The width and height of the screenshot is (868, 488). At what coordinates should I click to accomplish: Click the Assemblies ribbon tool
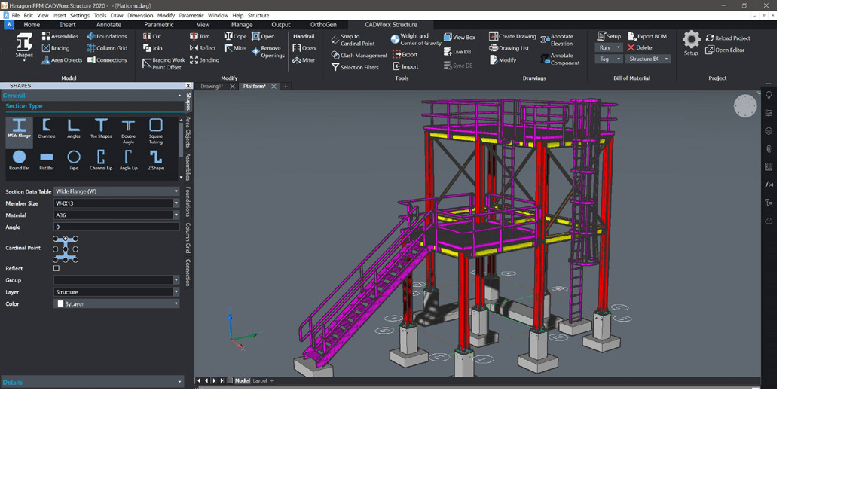(60, 36)
